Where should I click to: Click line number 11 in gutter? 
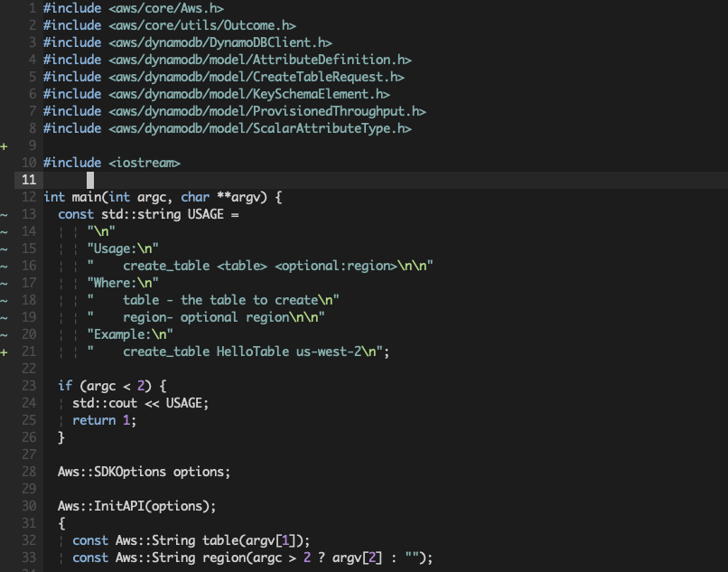point(29,180)
